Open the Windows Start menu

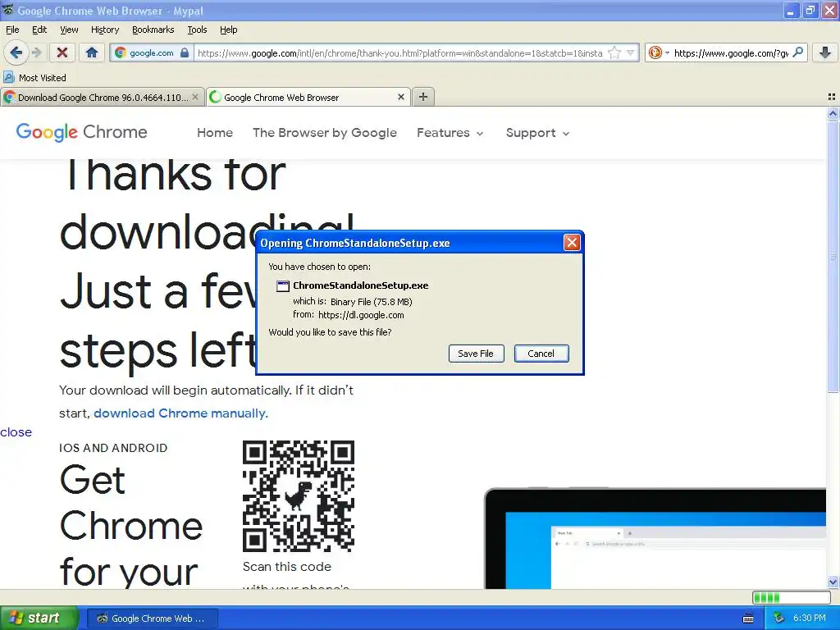click(38, 619)
